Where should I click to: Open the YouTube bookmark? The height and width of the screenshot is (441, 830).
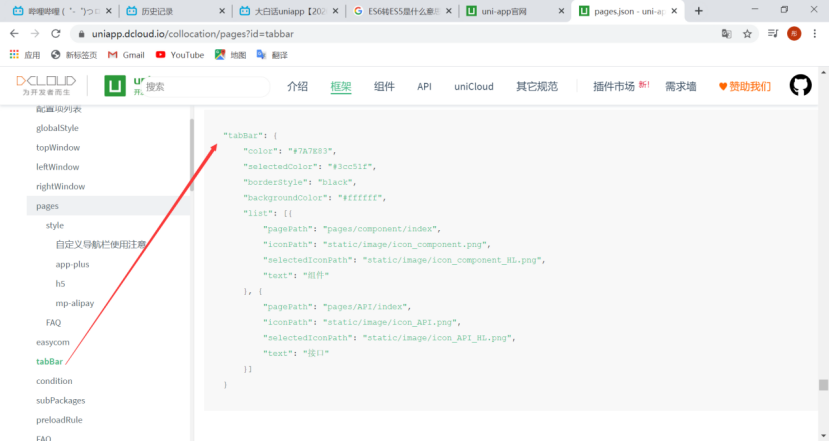(x=180, y=55)
